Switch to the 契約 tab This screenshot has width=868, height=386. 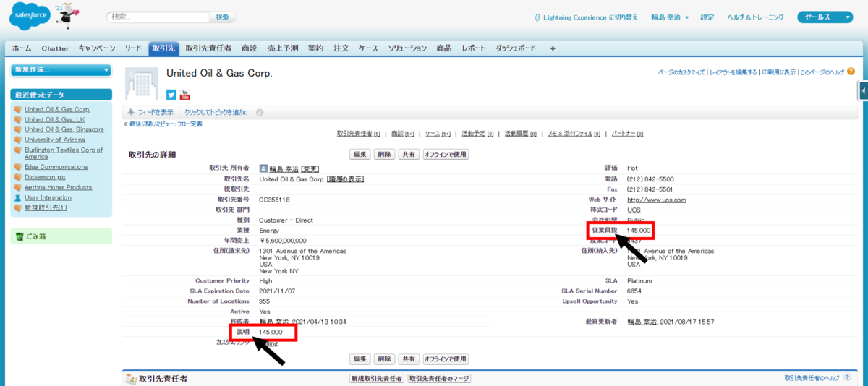pos(316,48)
